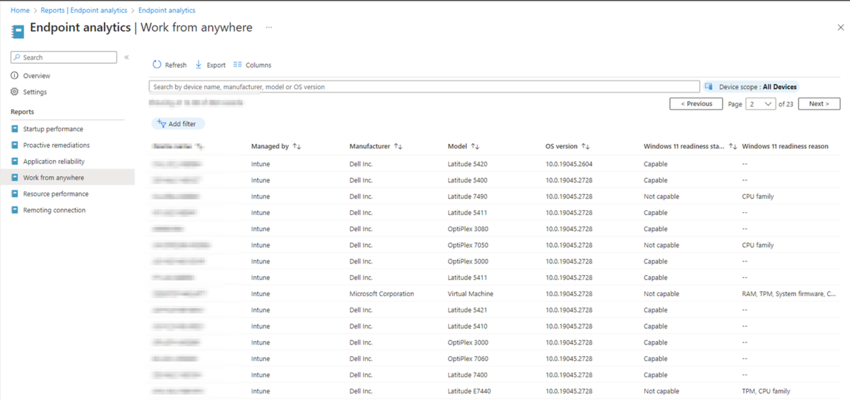The width and height of the screenshot is (850, 400).
Task: Select the OptiPlex 3000 model cell
Action: (x=468, y=343)
